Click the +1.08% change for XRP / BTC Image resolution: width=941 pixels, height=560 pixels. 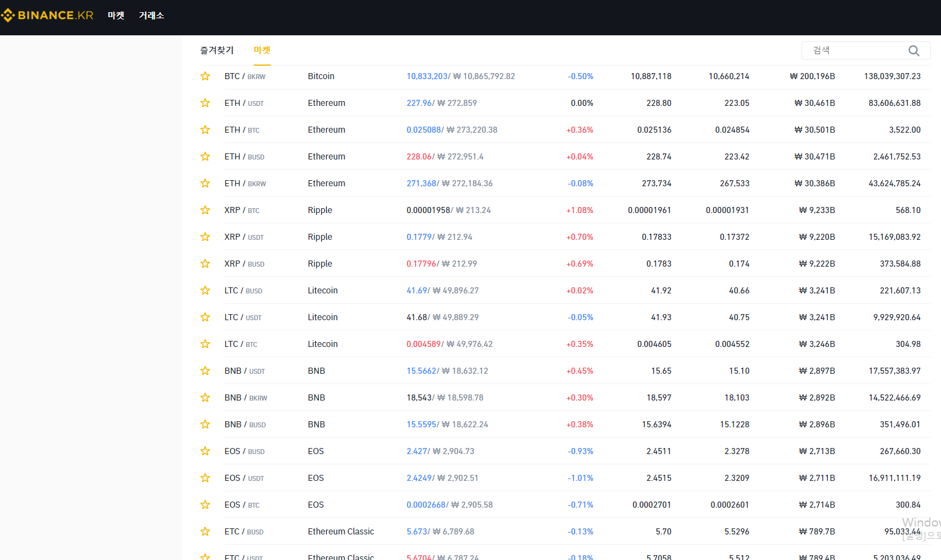580,210
